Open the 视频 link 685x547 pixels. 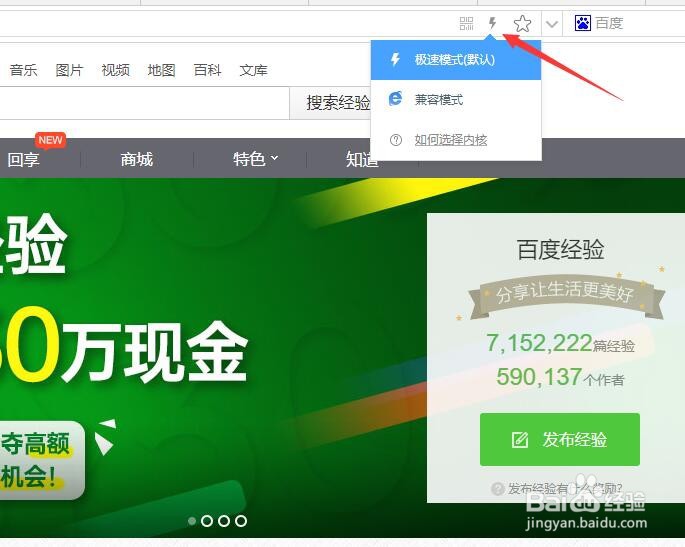point(115,70)
